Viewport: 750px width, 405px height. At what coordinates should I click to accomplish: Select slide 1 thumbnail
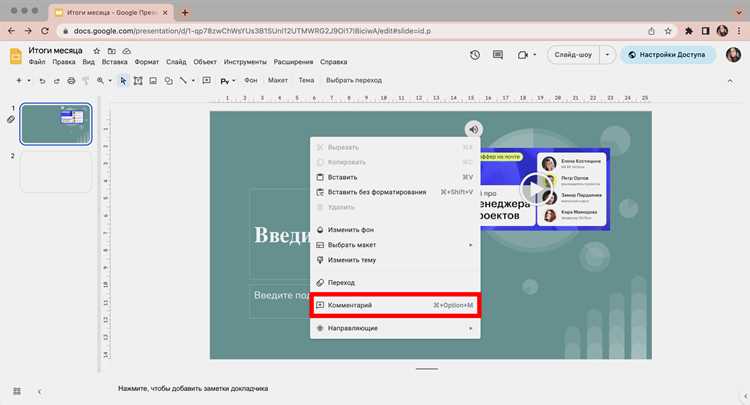(x=56, y=124)
